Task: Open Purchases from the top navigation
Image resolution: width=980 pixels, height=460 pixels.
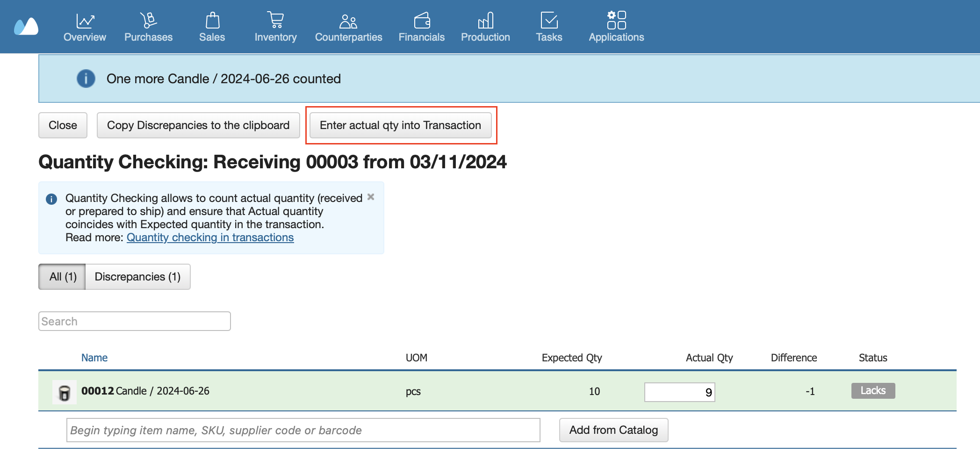Action: 148,27
